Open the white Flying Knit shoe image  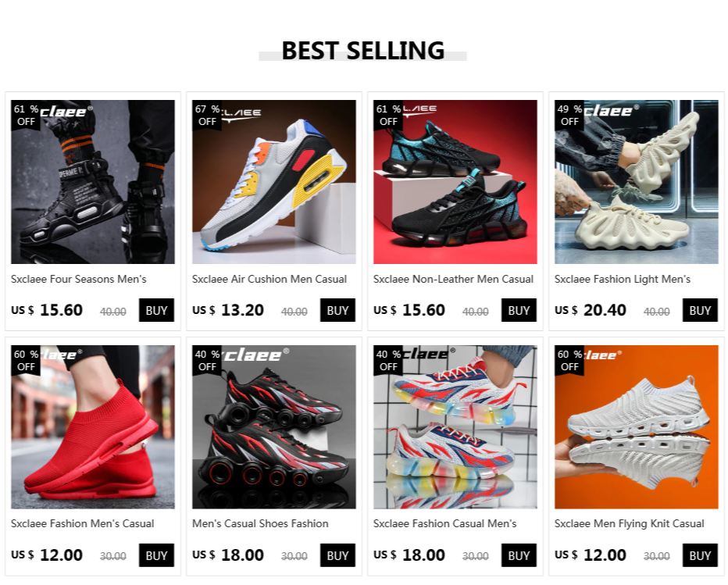point(636,426)
